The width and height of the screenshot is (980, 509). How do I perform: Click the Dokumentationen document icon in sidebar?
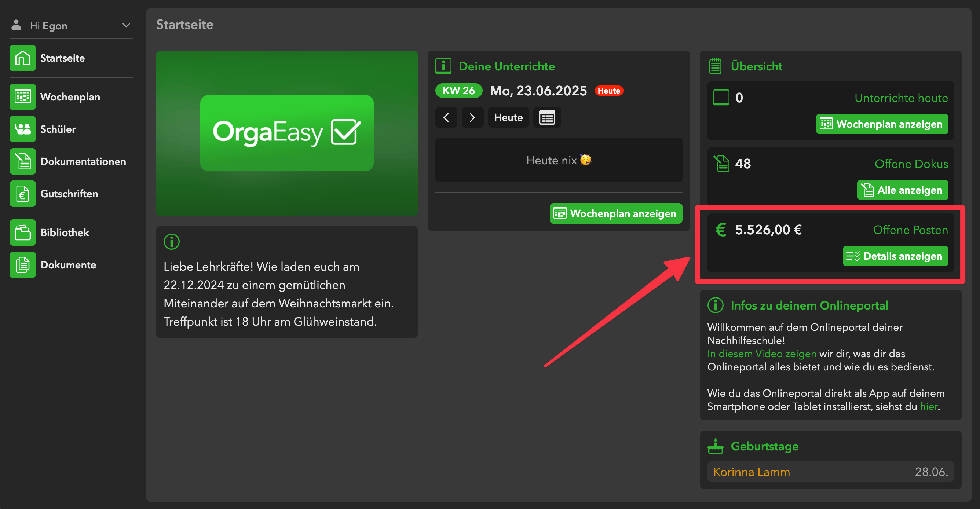(x=23, y=161)
